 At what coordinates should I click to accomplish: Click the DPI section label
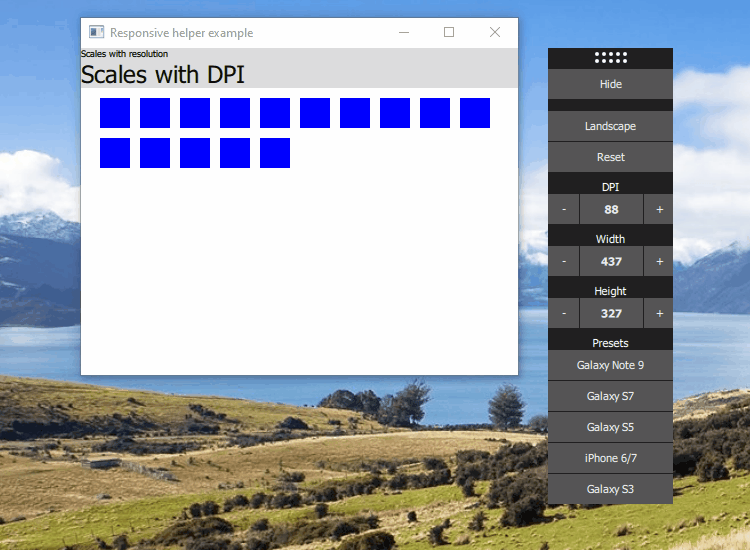pyautogui.click(x=610, y=187)
